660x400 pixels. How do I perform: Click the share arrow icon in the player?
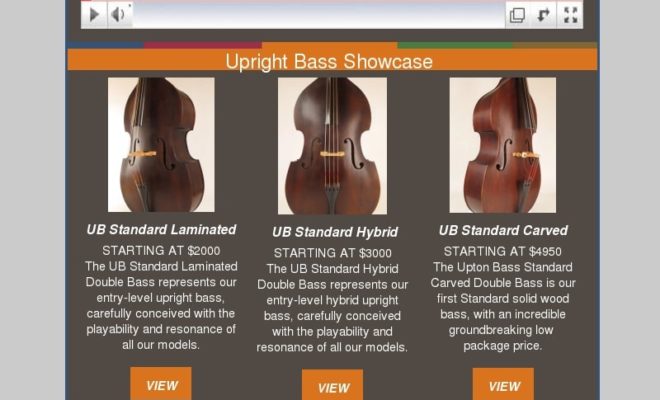tap(543, 15)
